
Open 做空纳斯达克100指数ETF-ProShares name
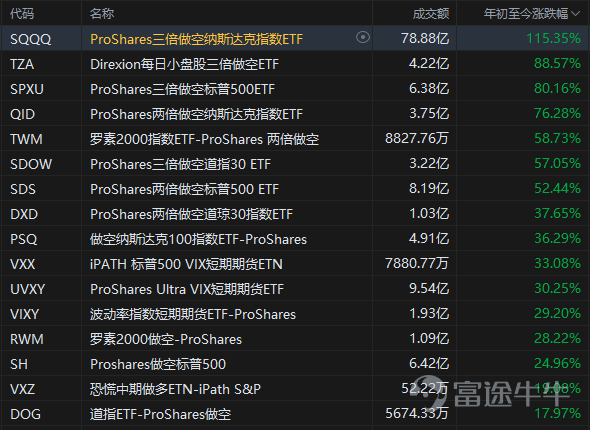coord(198,239)
